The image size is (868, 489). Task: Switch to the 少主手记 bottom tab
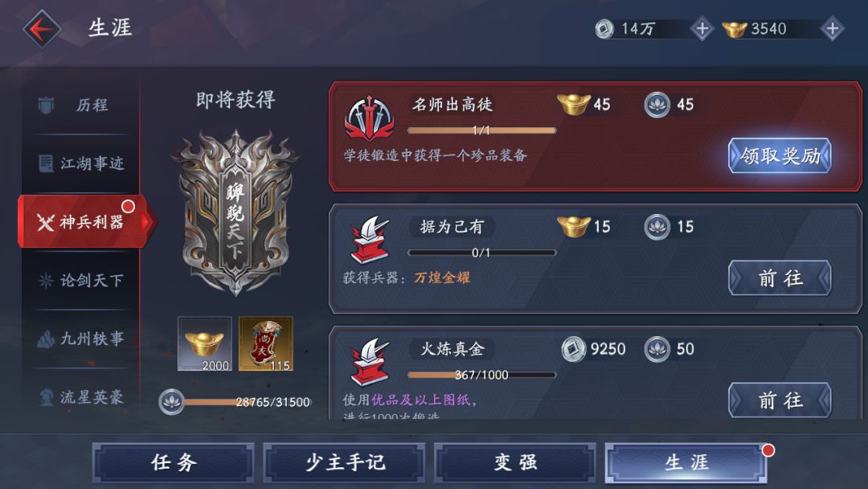pos(344,462)
